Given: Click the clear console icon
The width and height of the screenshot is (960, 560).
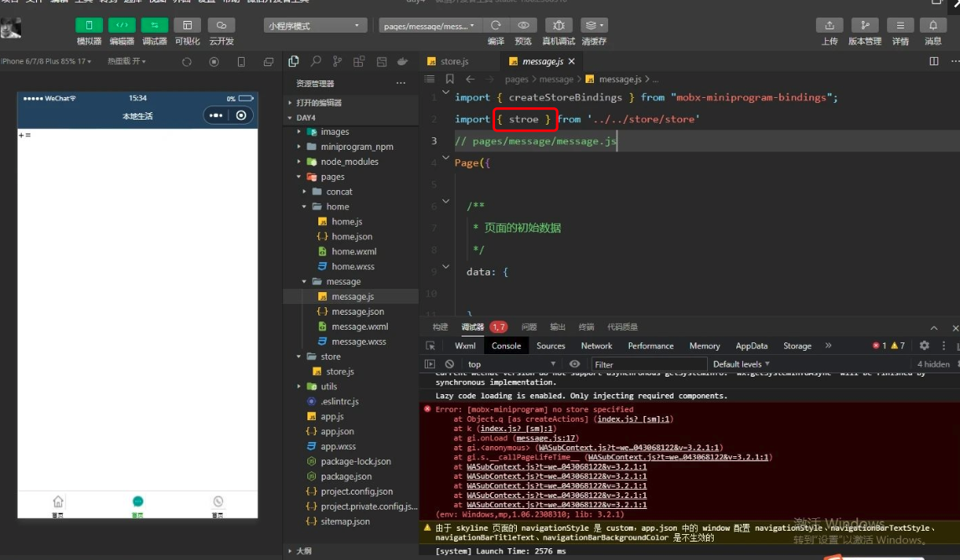Looking at the screenshot, I should coord(449,363).
